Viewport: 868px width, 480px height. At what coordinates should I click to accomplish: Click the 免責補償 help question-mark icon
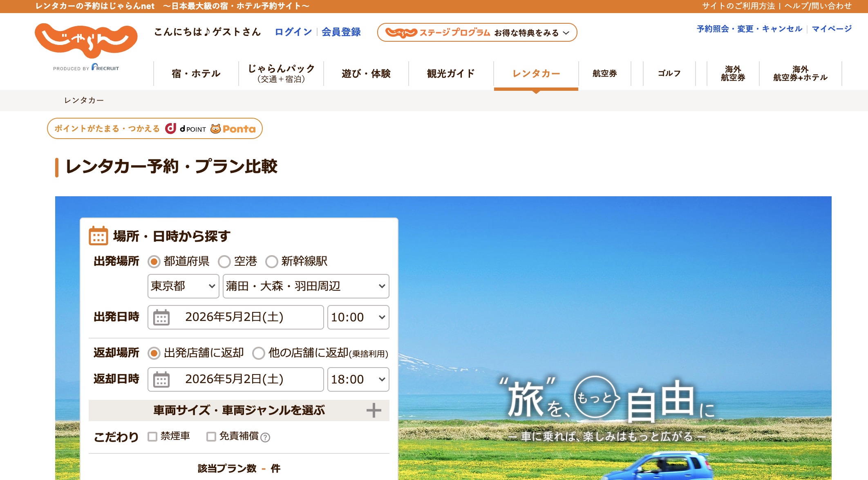(x=265, y=437)
